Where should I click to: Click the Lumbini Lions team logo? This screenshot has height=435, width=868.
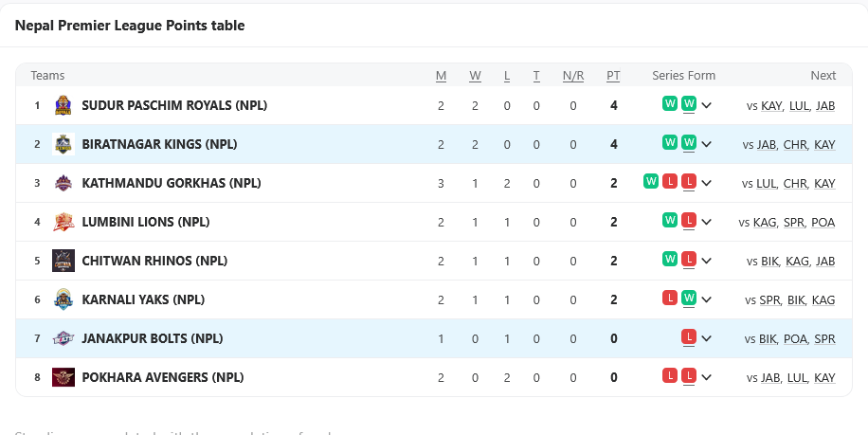[63, 222]
